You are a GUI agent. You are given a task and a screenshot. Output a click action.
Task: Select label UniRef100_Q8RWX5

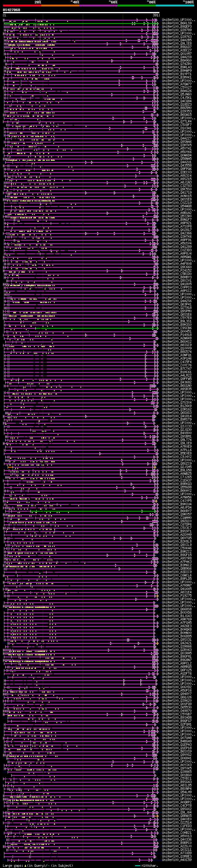pos(177,816)
